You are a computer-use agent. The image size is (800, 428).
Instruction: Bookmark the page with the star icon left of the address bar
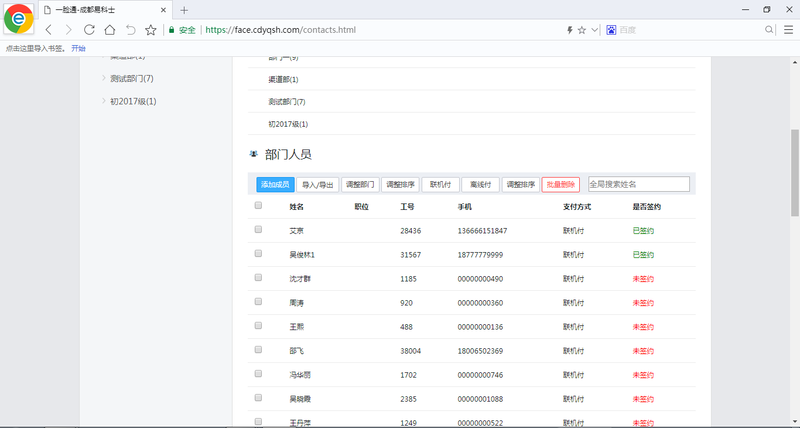[x=150, y=30]
